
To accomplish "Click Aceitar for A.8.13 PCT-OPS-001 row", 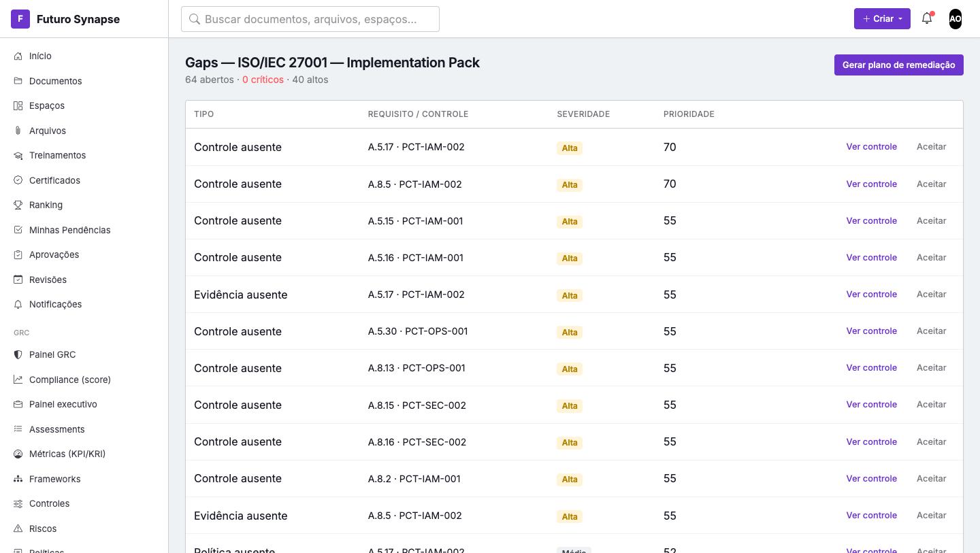I will 931,367.
